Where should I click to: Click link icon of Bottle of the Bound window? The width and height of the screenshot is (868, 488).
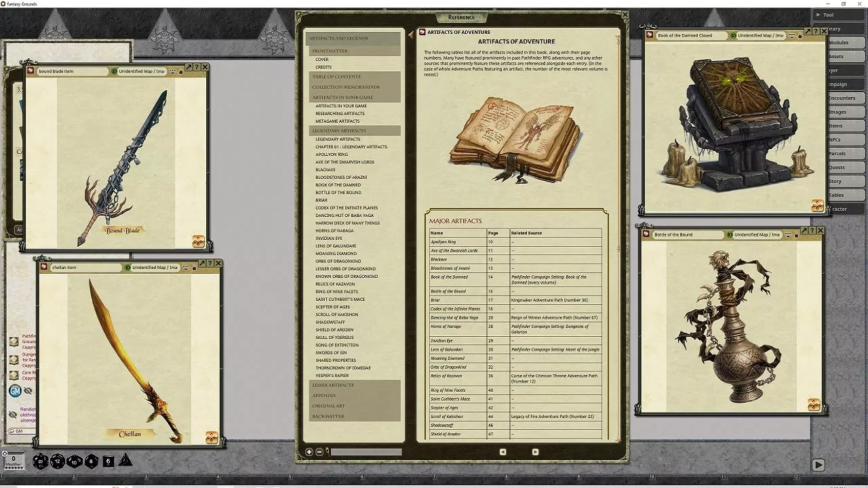tap(647, 235)
